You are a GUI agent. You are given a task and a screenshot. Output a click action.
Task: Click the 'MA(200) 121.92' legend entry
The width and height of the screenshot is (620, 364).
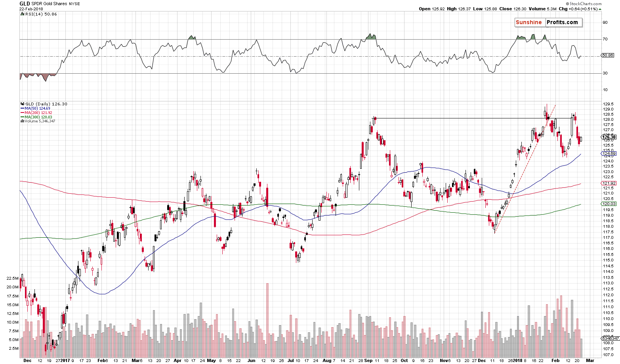pyautogui.click(x=38, y=113)
